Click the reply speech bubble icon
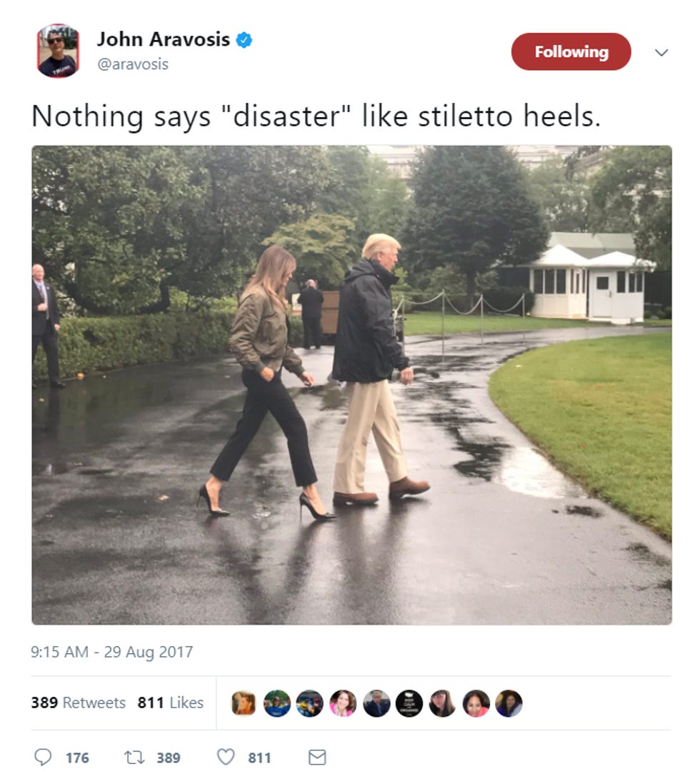The image size is (700, 776). 43,757
